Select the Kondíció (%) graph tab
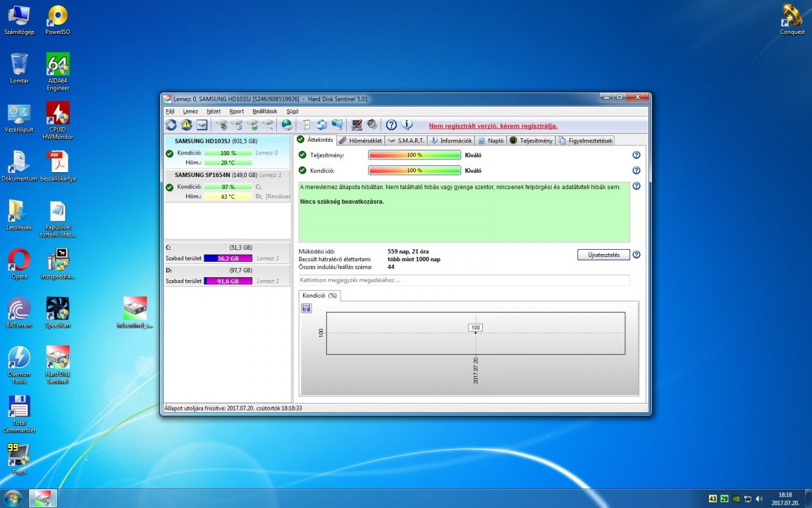Image resolution: width=812 pixels, height=508 pixels. [x=319, y=296]
